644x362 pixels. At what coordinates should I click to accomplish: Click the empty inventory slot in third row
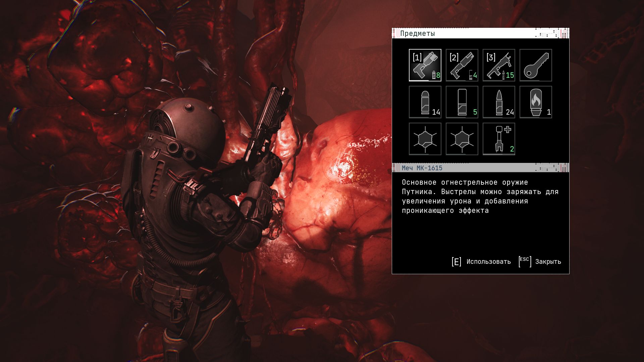pyautogui.click(x=535, y=139)
